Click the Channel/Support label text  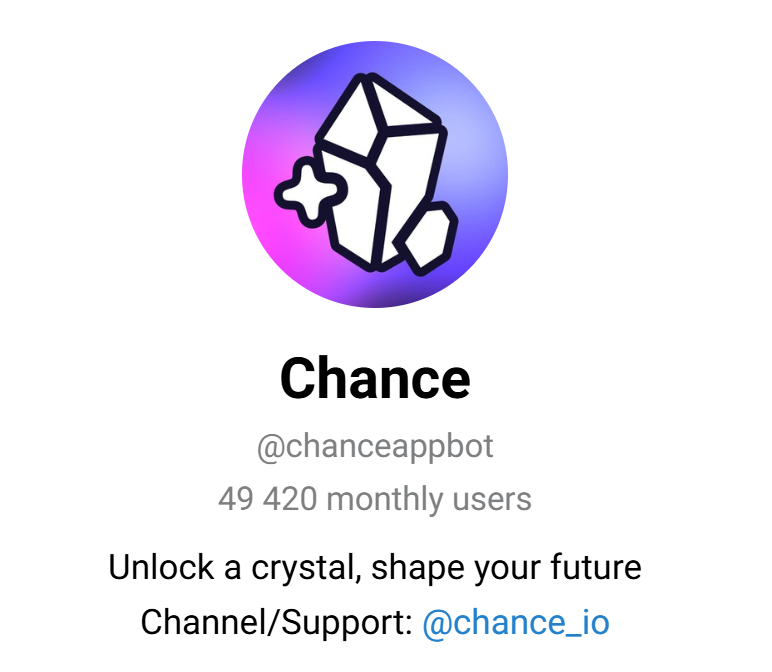point(276,622)
